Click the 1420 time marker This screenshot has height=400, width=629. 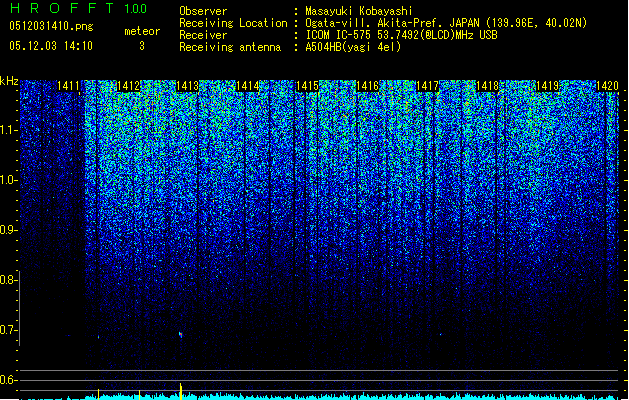[607, 86]
